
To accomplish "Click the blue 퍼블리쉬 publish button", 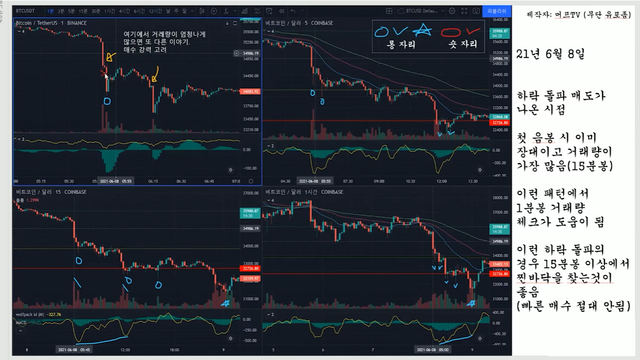I will point(497,11).
